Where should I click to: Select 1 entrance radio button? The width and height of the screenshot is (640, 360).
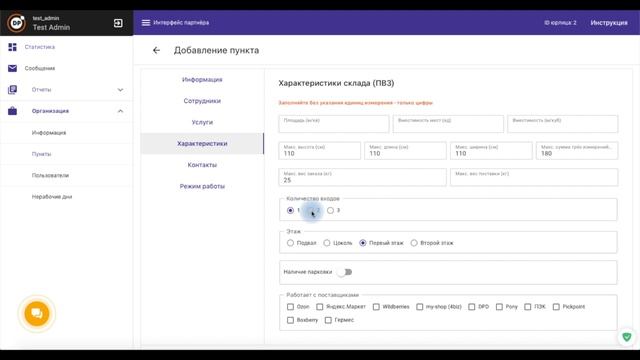point(290,210)
